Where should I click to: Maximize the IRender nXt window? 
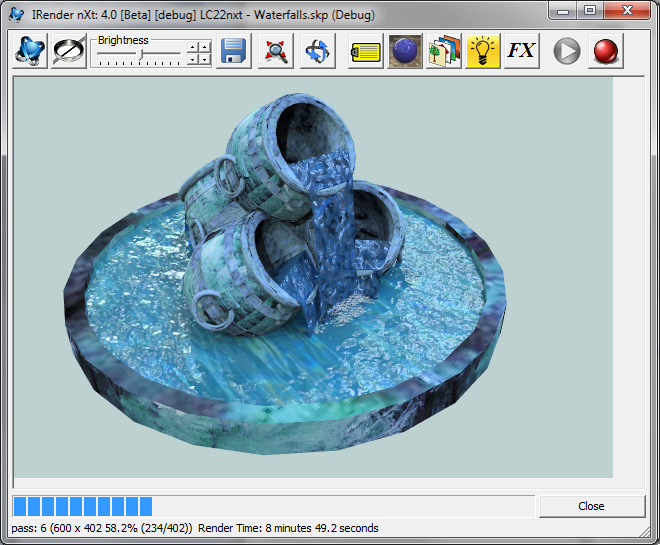point(590,10)
